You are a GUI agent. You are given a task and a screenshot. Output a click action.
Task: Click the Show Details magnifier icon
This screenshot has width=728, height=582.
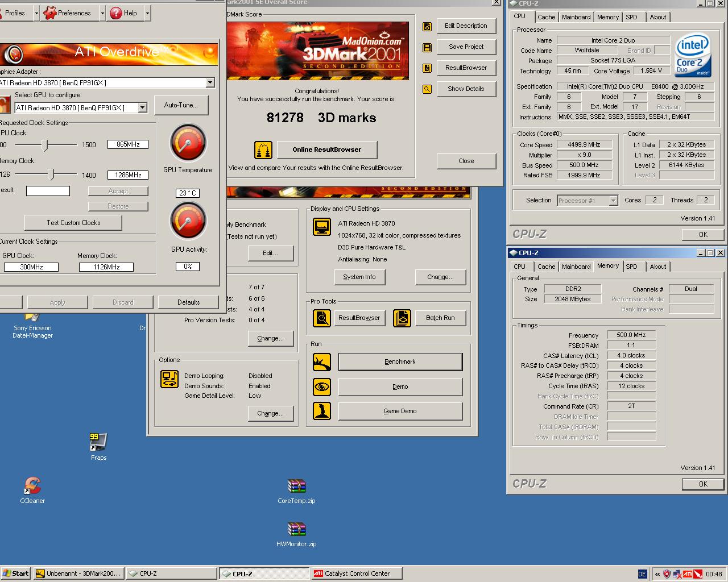point(427,89)
